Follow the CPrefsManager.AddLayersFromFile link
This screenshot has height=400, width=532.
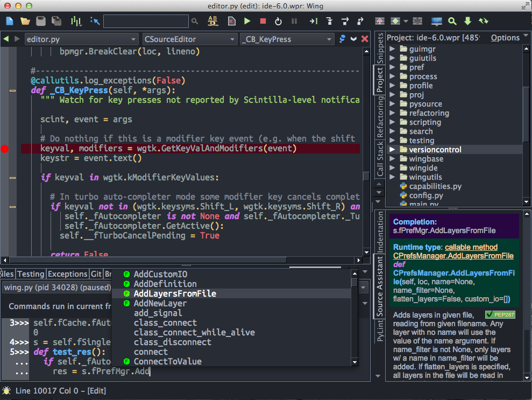click(x=453, y=256)
